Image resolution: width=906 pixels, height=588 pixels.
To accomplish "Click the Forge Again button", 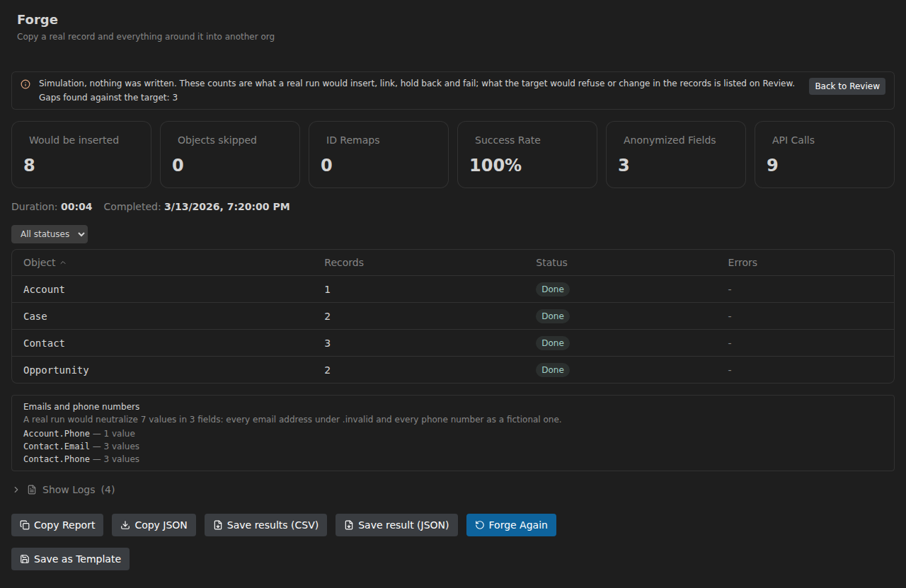I will point(511,525).
